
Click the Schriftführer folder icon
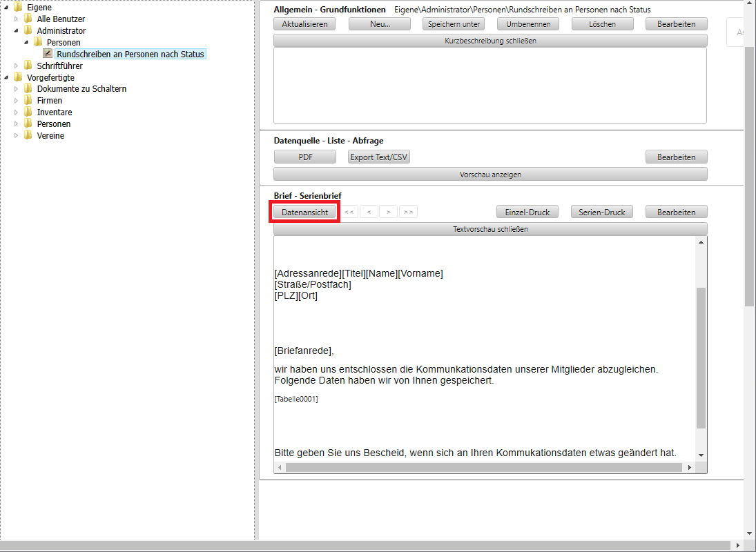28,66
